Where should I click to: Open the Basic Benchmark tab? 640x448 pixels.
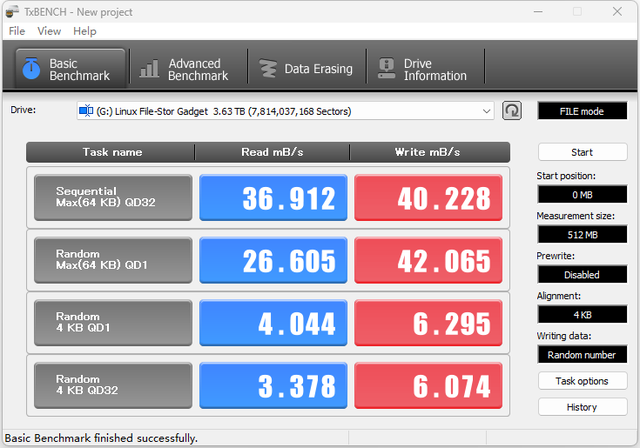point(70,69)
